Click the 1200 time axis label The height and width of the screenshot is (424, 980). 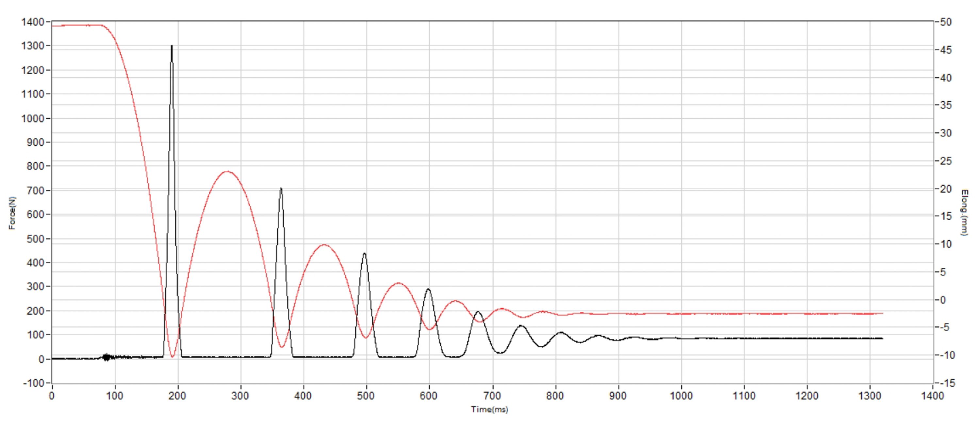pos(807,396)
